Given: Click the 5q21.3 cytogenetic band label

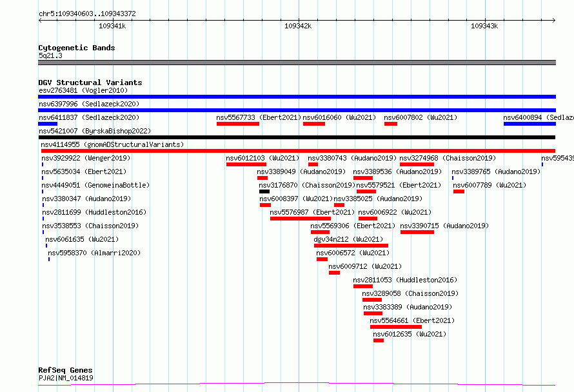Looking at the screenshot, I should [50, 55].
